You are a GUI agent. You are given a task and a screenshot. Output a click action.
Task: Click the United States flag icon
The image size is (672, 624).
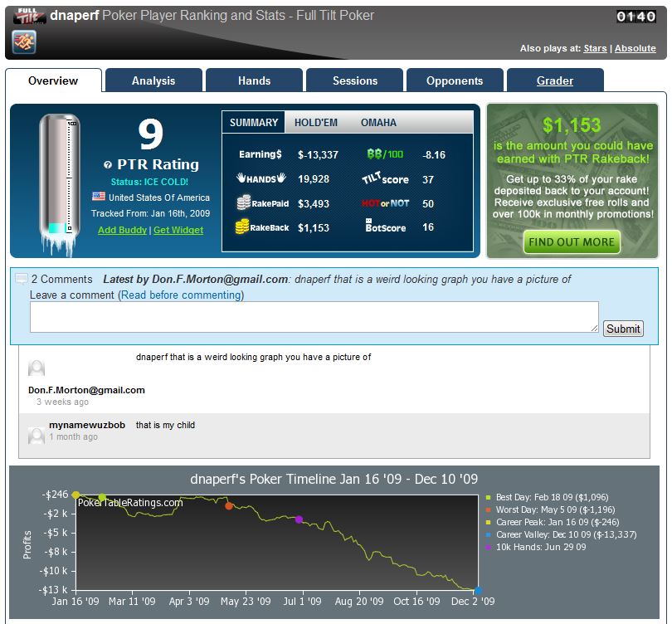coord(99,197)
